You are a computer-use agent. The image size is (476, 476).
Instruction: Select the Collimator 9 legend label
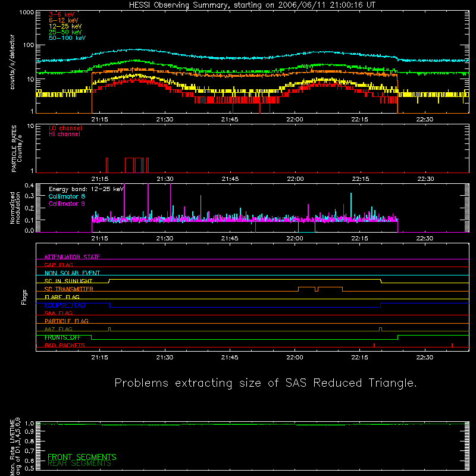point(67,203)
